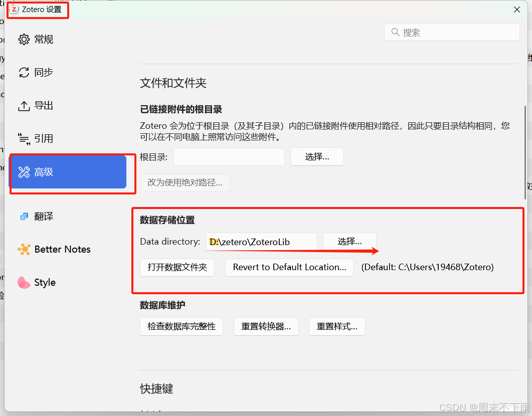Click Revert to Default Location... button

click(x=289, y=268)
